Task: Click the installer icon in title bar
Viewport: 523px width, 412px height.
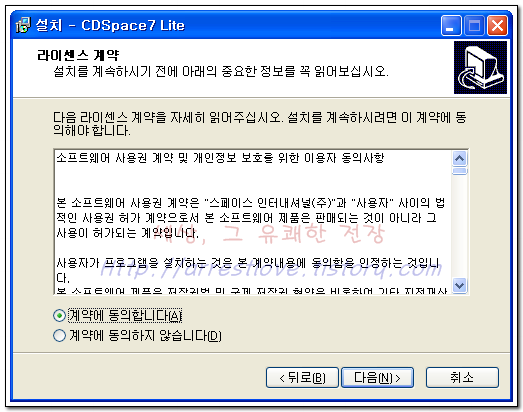Action: (23, 25)
